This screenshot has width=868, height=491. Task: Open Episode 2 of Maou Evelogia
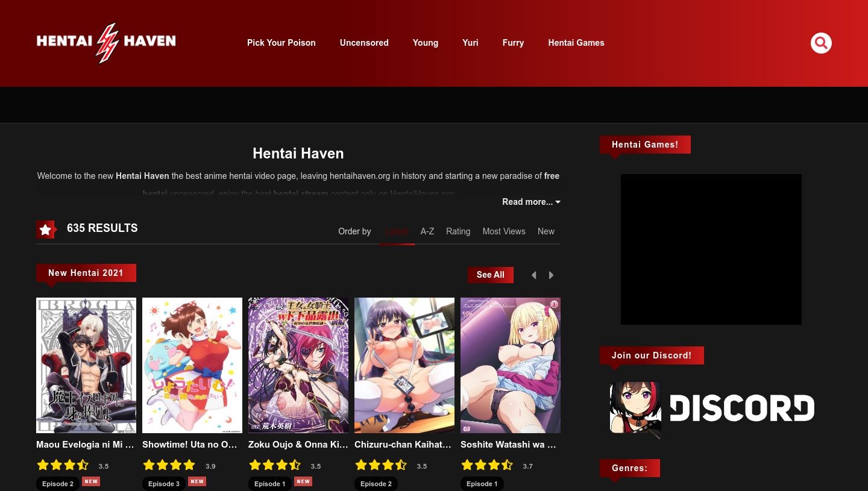57,484
